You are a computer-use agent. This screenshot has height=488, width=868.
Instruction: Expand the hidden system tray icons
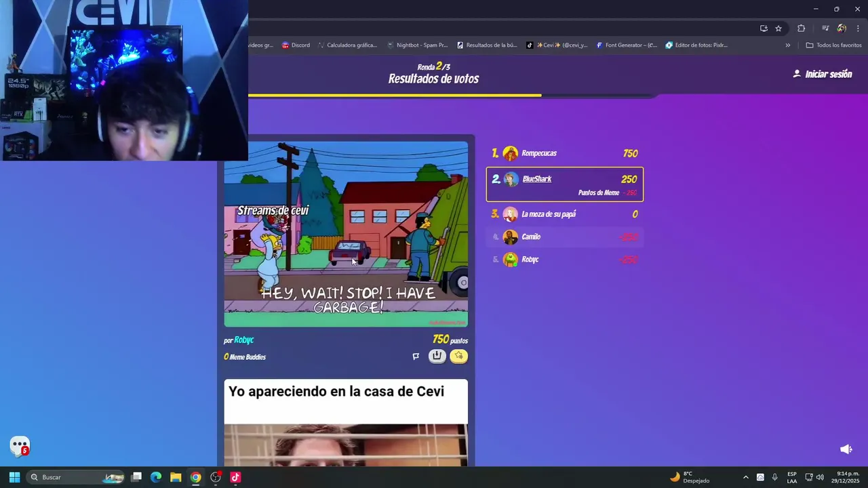pyautogui.click(x=746, y=477)
